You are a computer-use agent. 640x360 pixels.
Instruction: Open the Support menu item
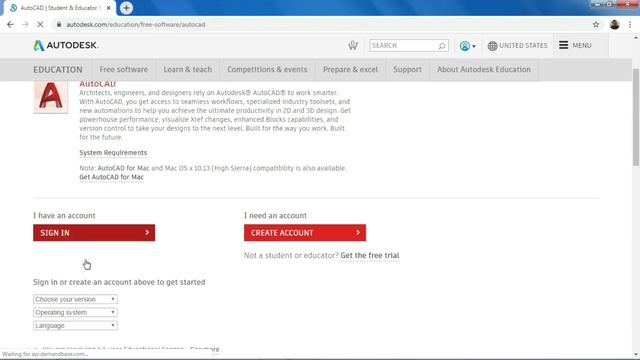coord(407,69)
